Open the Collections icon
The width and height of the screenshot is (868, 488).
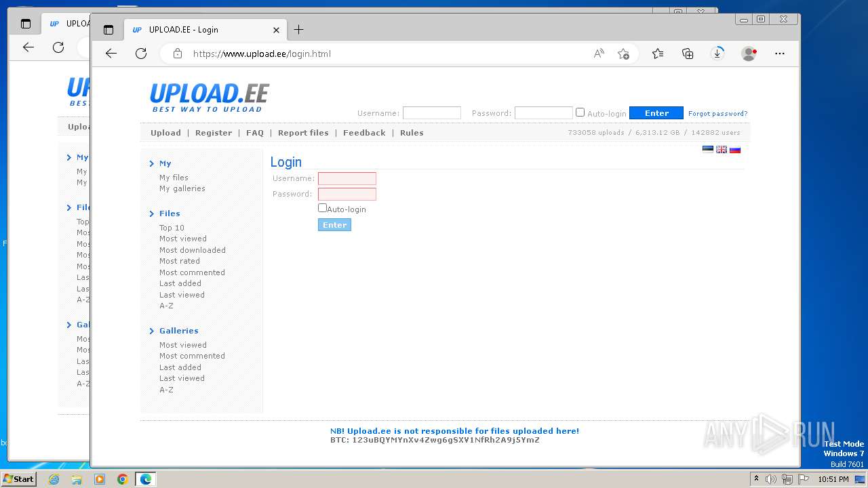coord(688,54)
